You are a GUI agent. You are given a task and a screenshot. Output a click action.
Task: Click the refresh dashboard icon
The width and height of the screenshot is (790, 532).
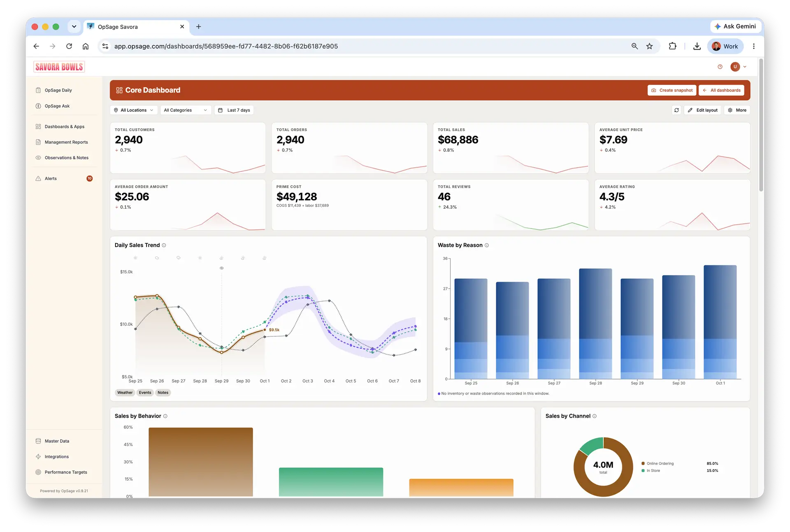click(x=676, y=110)
